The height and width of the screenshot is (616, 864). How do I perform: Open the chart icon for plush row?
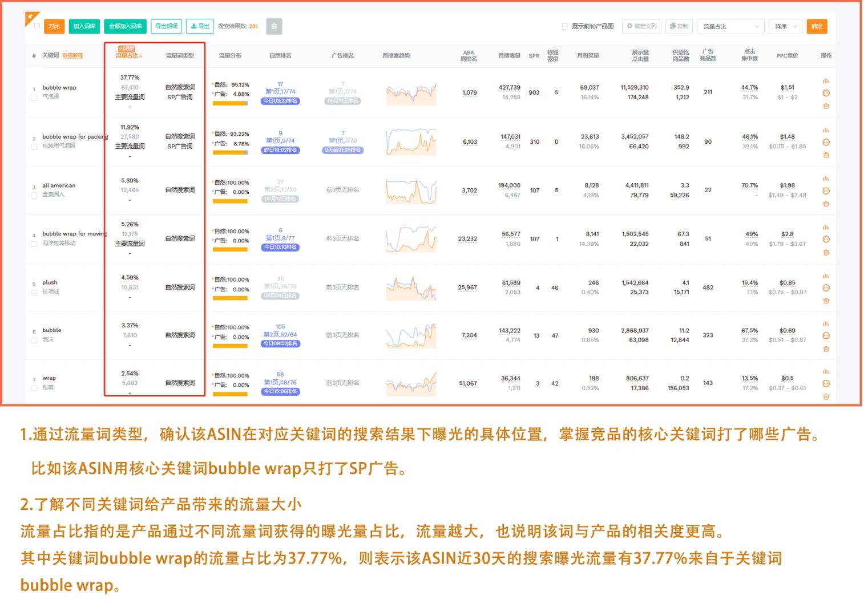click(x=826, y=275)
